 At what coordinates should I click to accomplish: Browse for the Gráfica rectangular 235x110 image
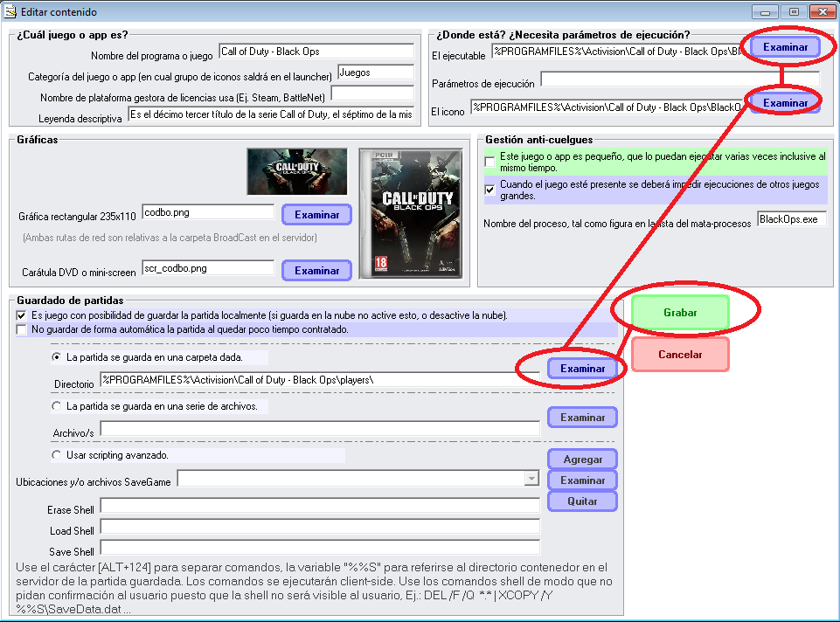[316, 215]
